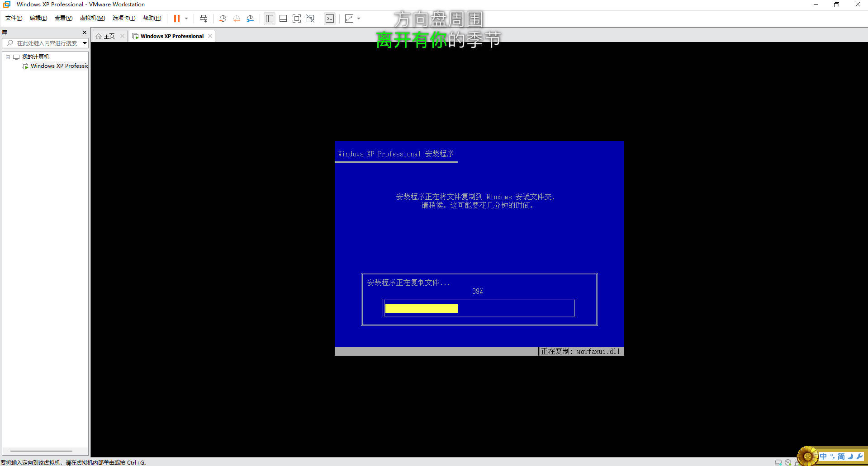Image resolution: width=868 pixels, height=466 pixels.
Task: Collapse the 我的计算机 tree node
Action: tap(8, 57)
